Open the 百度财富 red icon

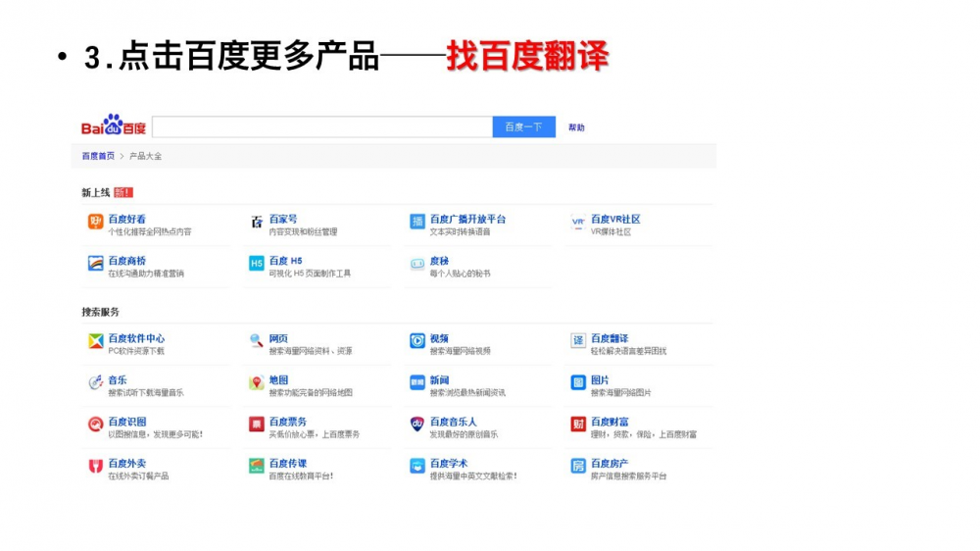click(578, 425)
